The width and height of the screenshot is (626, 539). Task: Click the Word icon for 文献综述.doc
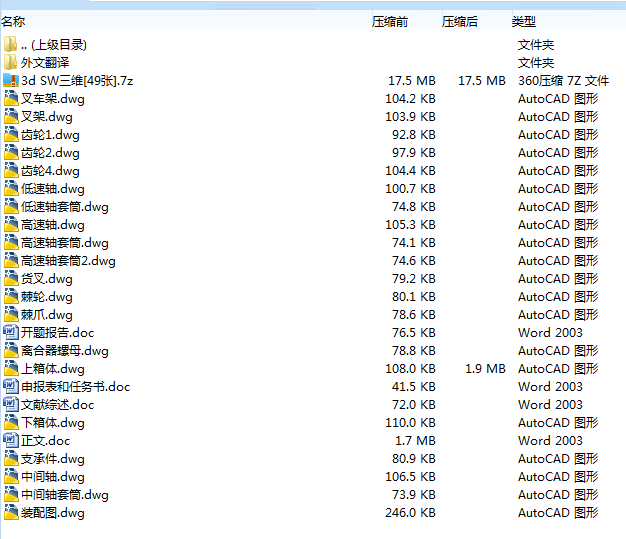pos(11,404)
